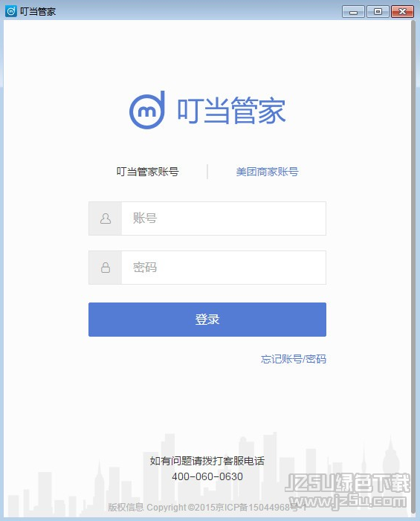
Task: Open the 忘记账号/密码 link
Action: pyautogui.click(x=294, y=359)
